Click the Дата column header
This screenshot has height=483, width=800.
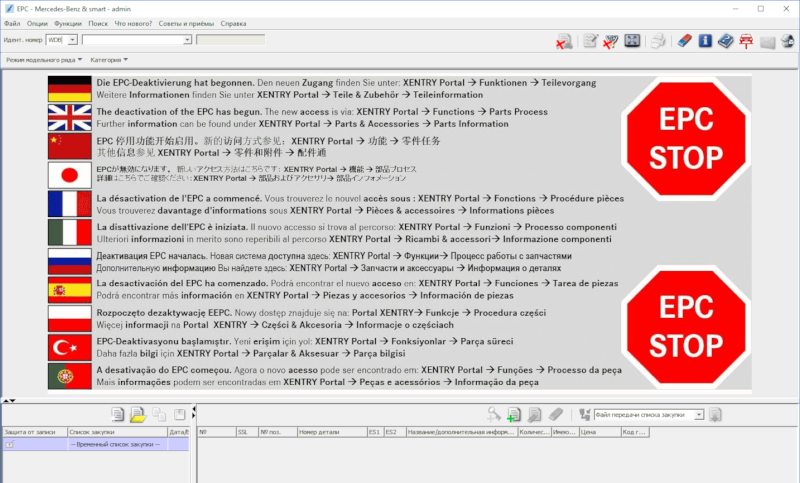coord(179,432)
